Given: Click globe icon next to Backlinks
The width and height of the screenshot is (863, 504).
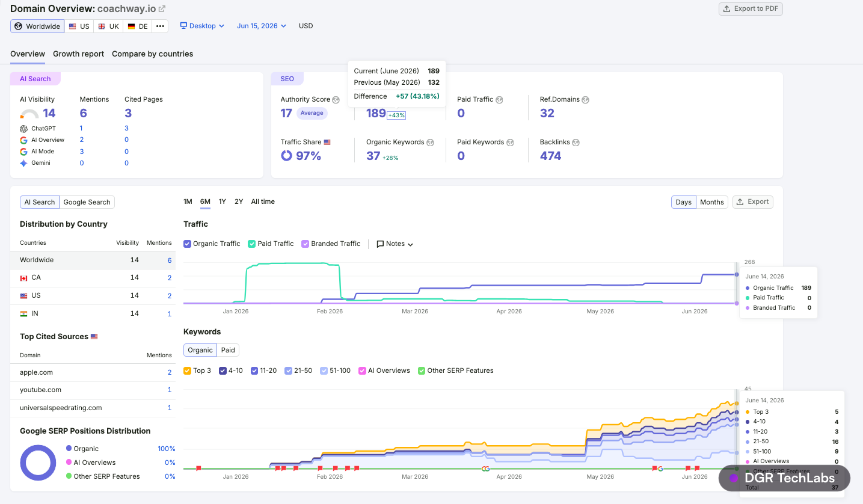Looking at the screenshot, I should pyautogui.click(x=576, y=143).
